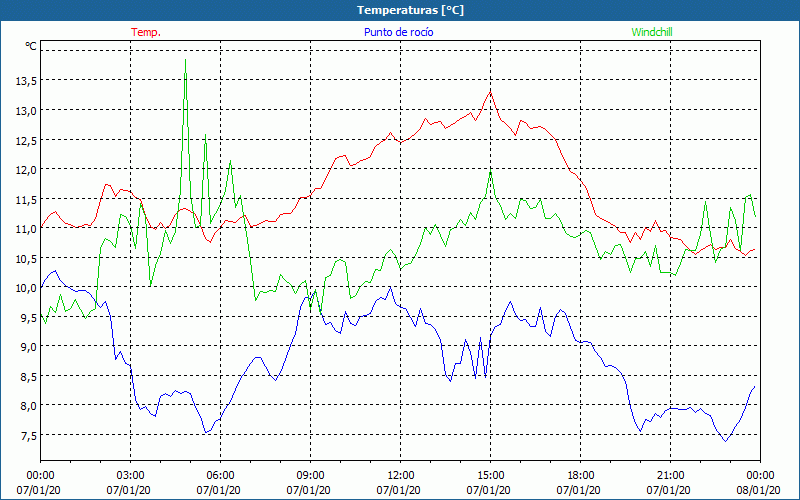Click the 9,0 y-axis value
The image size is (800, 500).
[28, 347]
